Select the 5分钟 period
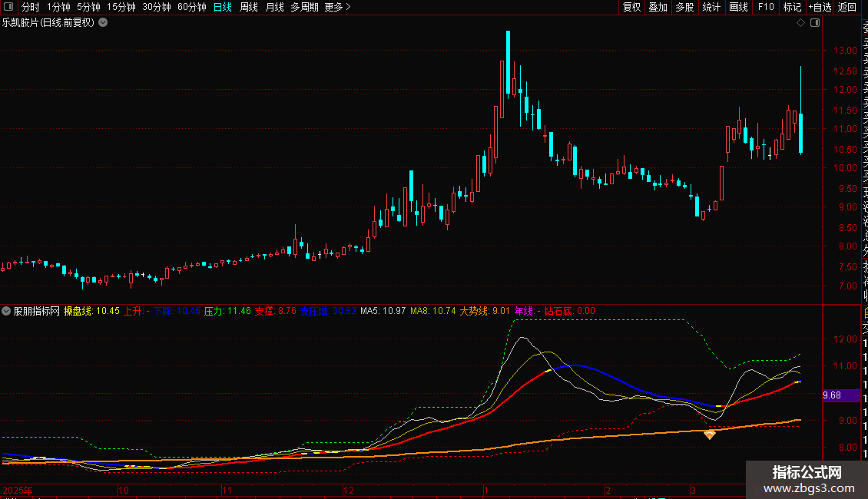The height and width of the screenshot is (499, 868). coord(88,7)
